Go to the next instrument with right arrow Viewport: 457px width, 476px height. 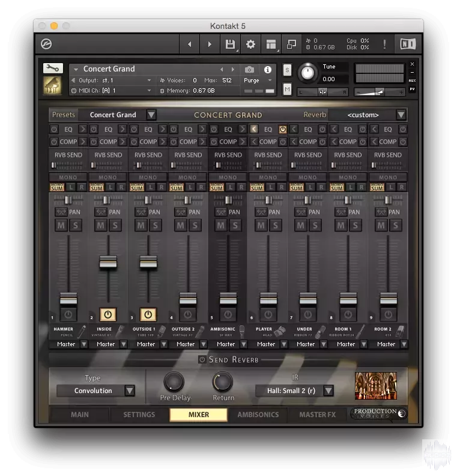(x=209, y=44)
